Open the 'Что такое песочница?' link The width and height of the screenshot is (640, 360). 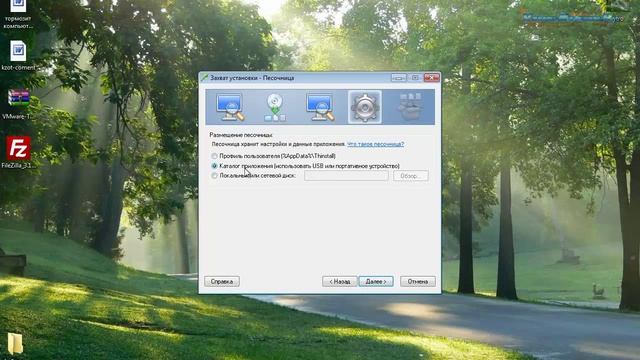tap(375, 144)
